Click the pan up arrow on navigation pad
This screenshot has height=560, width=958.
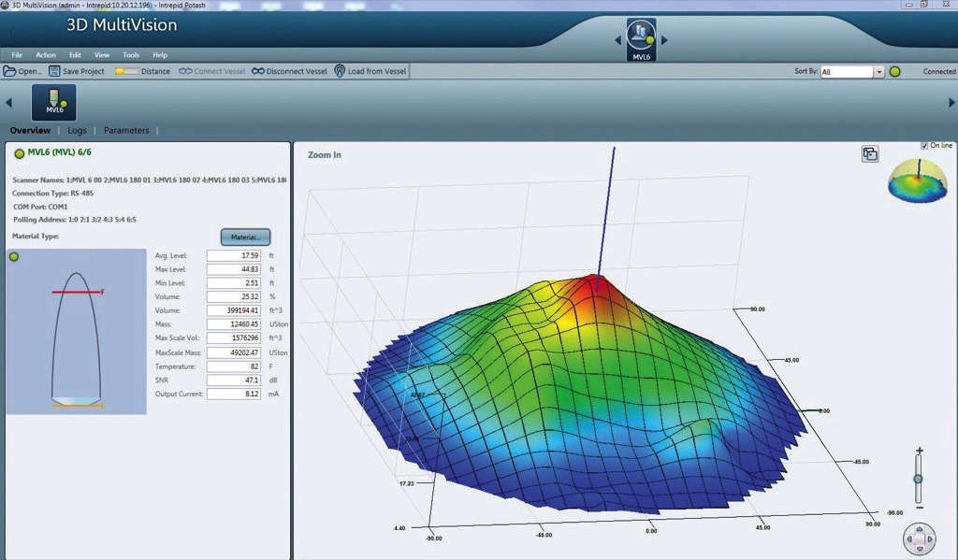pyautogui.click(x=920, y=529)
